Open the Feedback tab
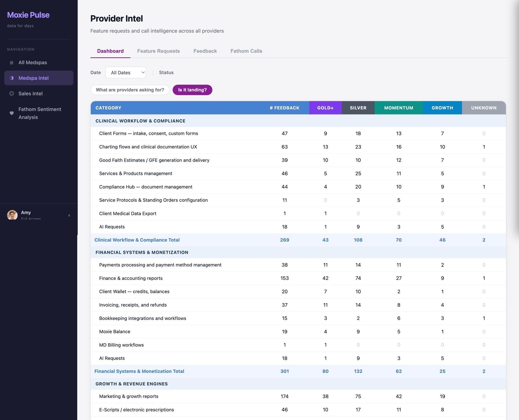The height and width of the screenshot is (420, 519). 205,51
